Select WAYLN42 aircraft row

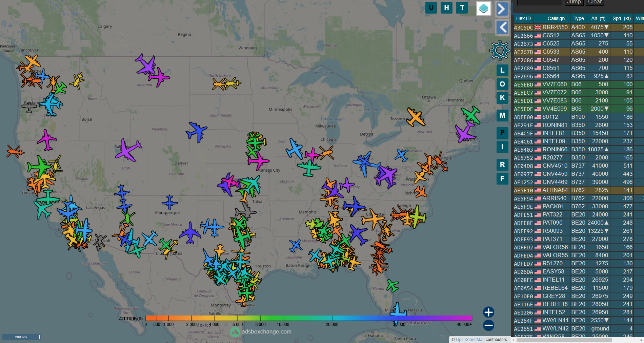pos(579,328)
